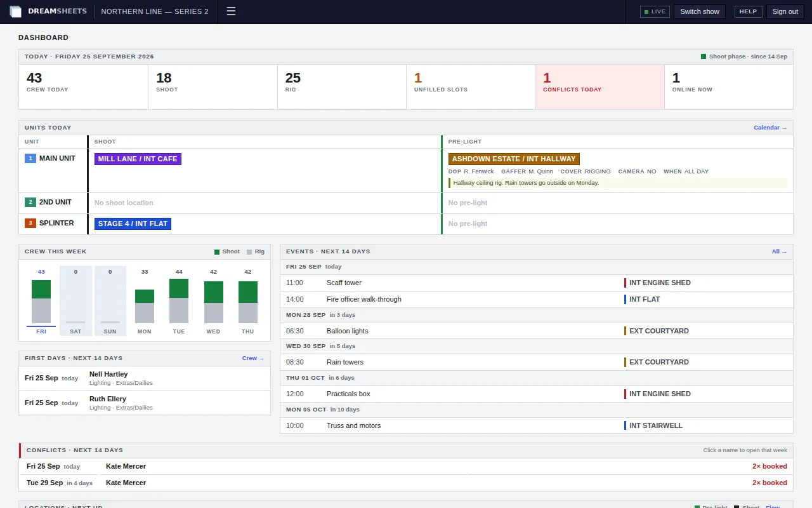Image resolution: width=812 pixels, height=508 pixels.
Task: Select the Online Now stat card
Action: pyautogui.click(x=729, y=87)
